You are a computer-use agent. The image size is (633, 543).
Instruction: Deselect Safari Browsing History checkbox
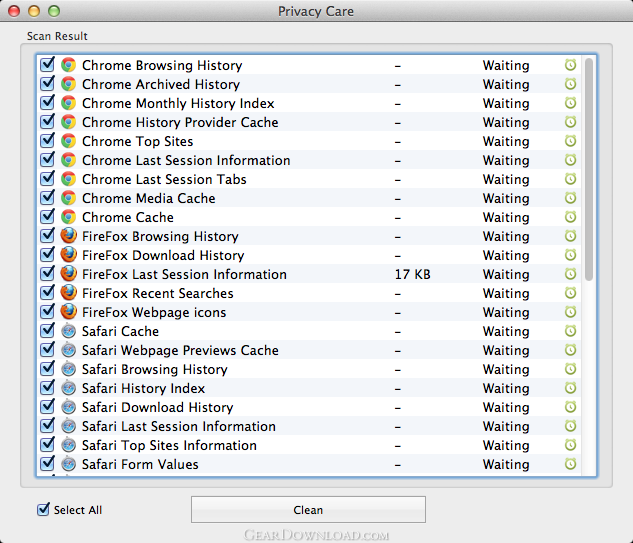pos(47,368)
